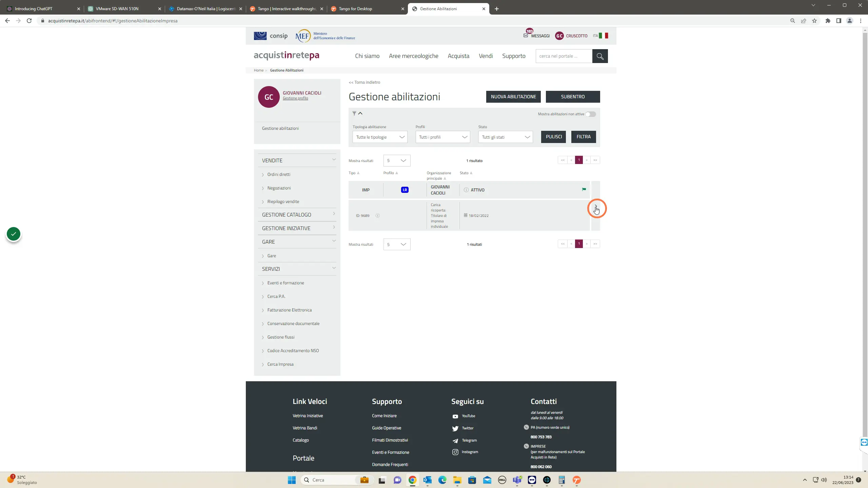Reload the page with the refresh icon
Screen dimensions: 868x488
29,21
